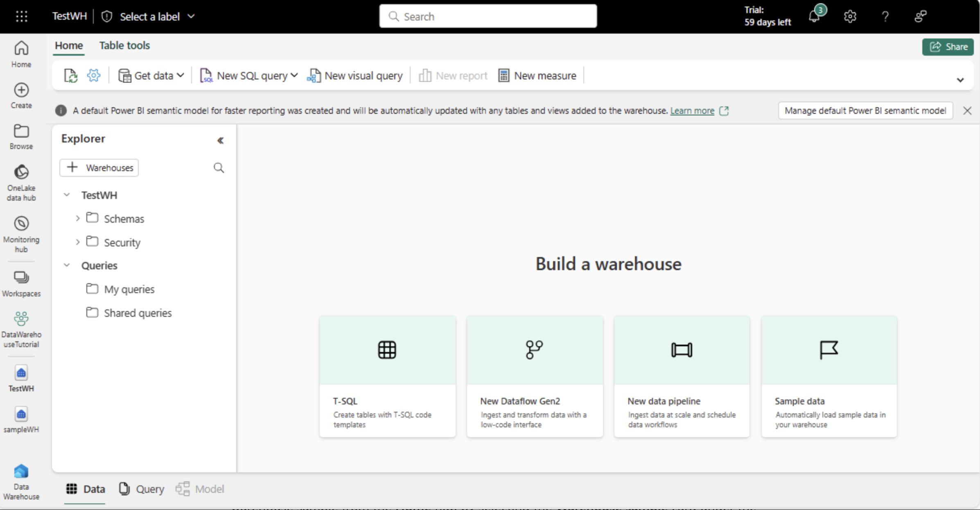Click New report toolbar button

pos(453,76)
